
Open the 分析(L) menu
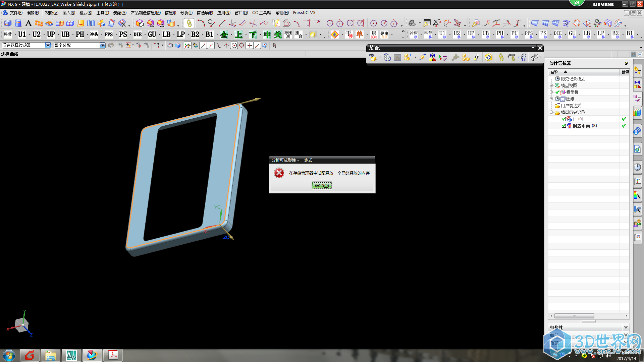(186, 13)
